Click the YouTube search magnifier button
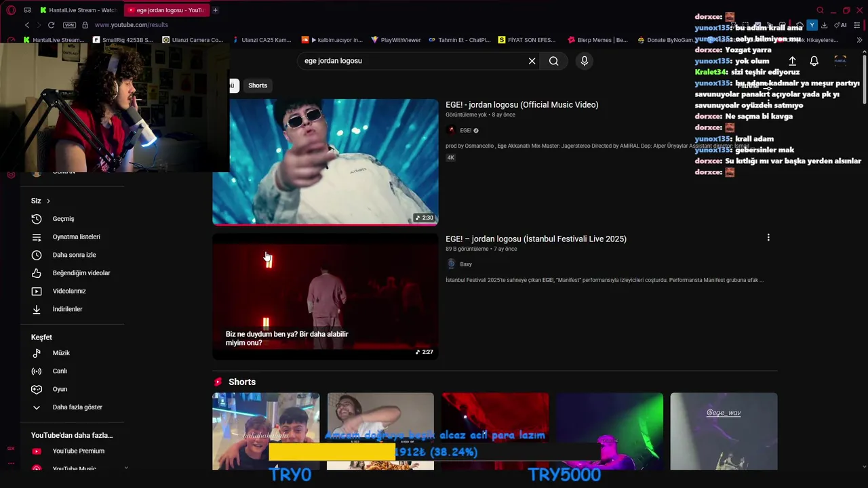Screen dimensions: 868x488 554,61
